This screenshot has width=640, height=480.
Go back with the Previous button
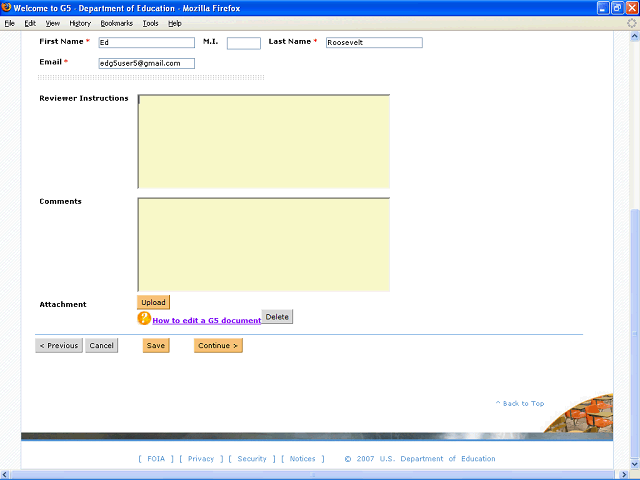pos(59,345)
